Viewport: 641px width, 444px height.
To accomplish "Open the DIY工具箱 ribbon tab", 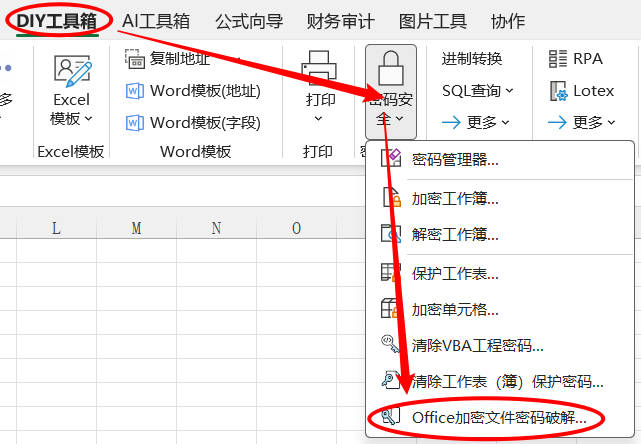I will 57,20.
